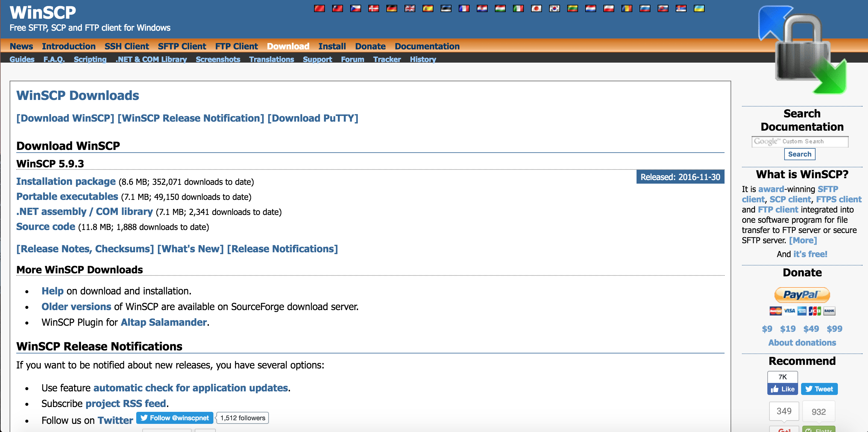Donate using the PayPal button
The height and width of the screenshot is (432, 868).
(802, 295)
